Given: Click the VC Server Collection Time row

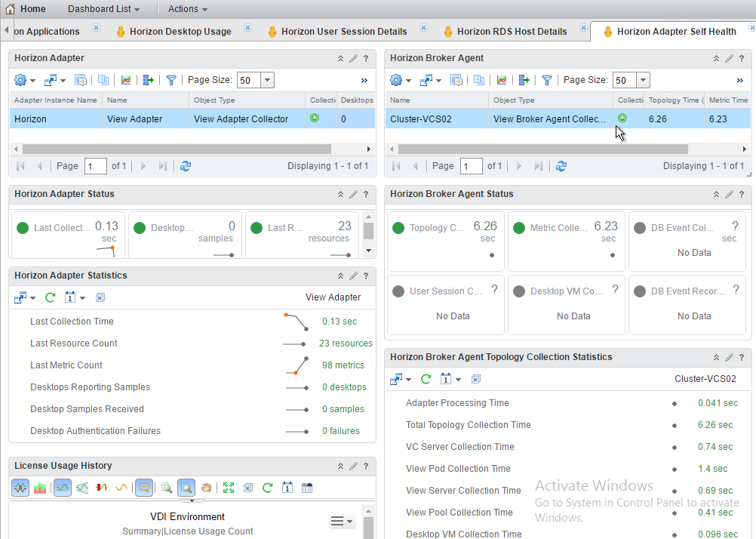Looking at the screenshot, I should [x=568, y=447].
